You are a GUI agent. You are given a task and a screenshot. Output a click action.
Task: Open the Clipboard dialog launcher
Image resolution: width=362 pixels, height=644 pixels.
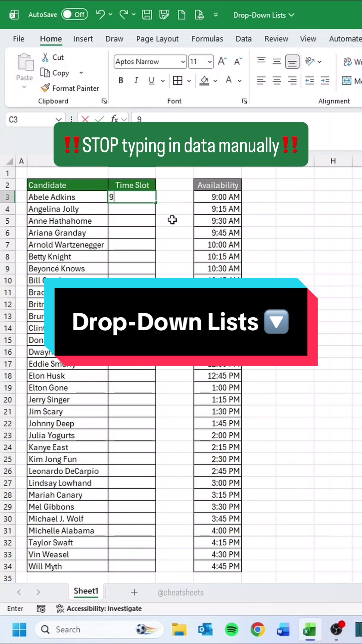point(104,101)
